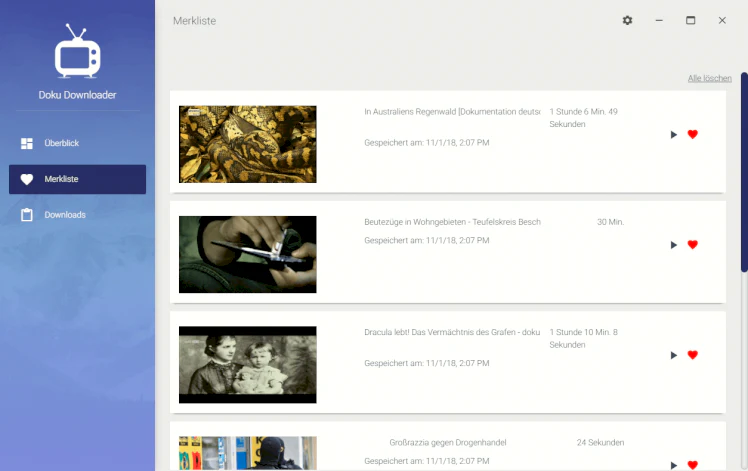Open the lock-picking thumbnail image
The image size is (748, 471).
[x=248, y=254]
